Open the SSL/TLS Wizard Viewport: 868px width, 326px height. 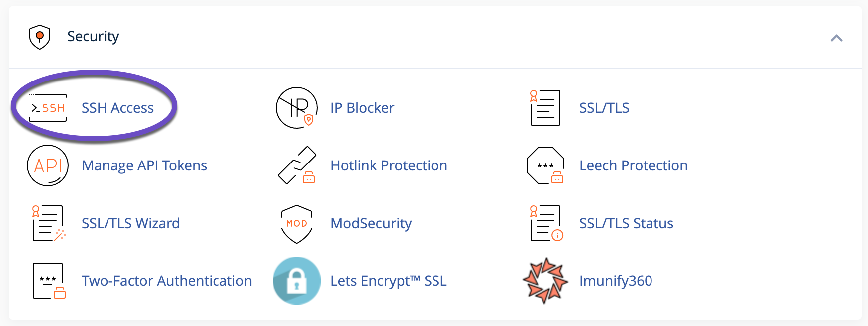click(131, 223)
